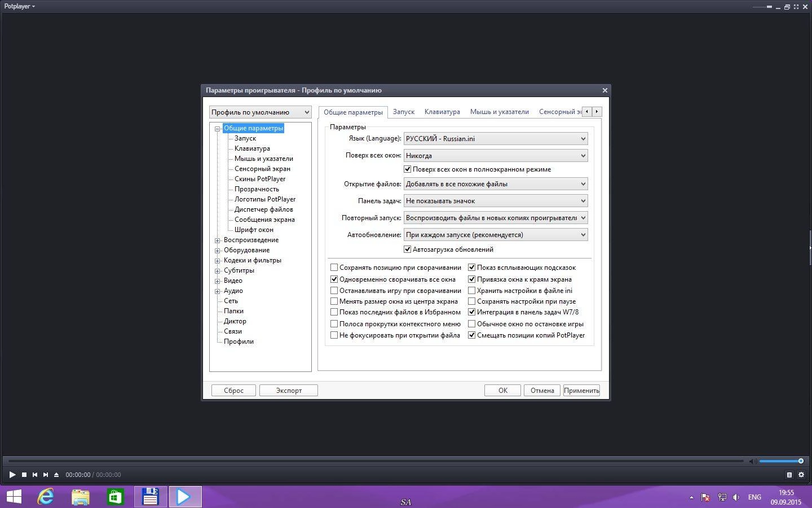
Task: Open the playlist icon at bottom right
Action: [x=789, y=475]
